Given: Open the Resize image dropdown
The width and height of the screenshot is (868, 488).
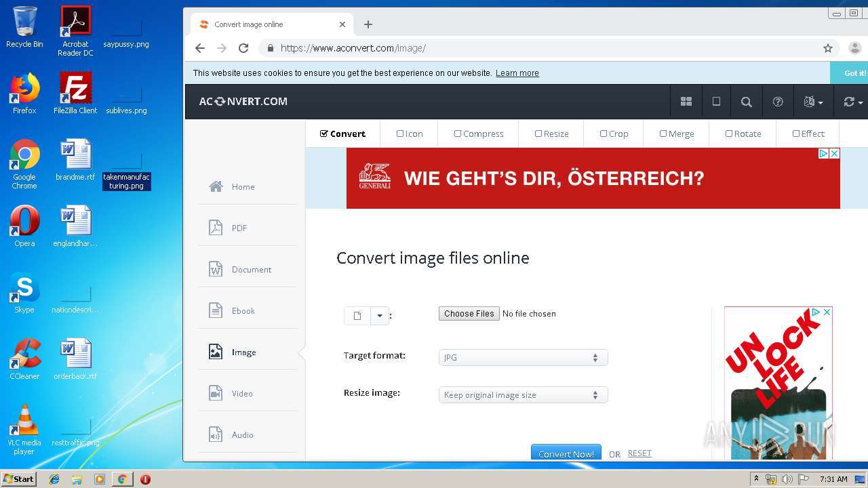Looking at the screenshot, I should click(523, 395).
